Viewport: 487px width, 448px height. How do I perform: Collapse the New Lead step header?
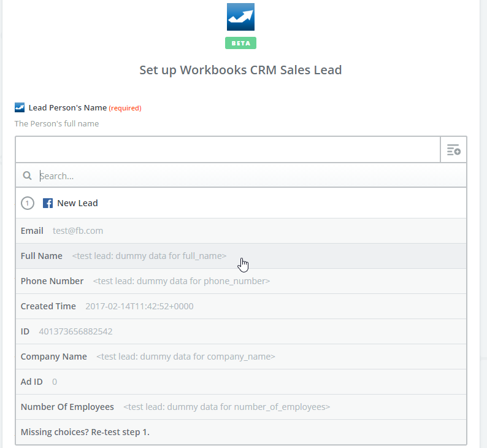241,203
